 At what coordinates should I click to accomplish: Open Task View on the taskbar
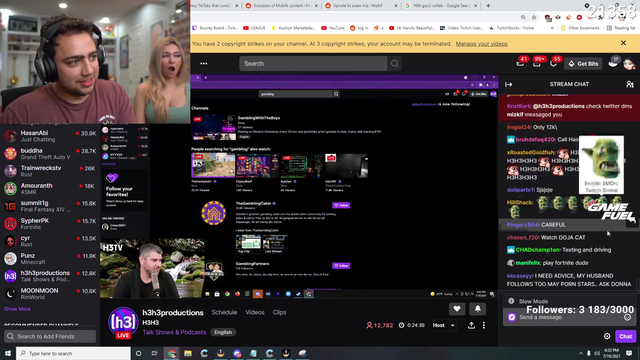(x=154, y=353)
